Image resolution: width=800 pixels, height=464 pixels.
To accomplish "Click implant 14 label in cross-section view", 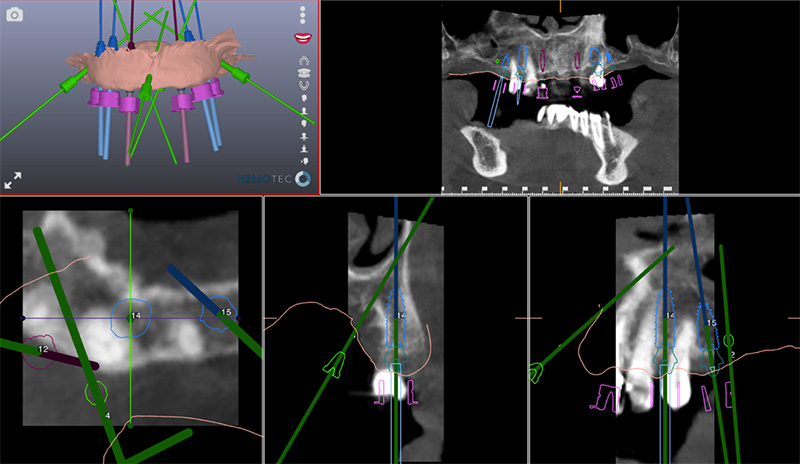I will tap(401, 316).
